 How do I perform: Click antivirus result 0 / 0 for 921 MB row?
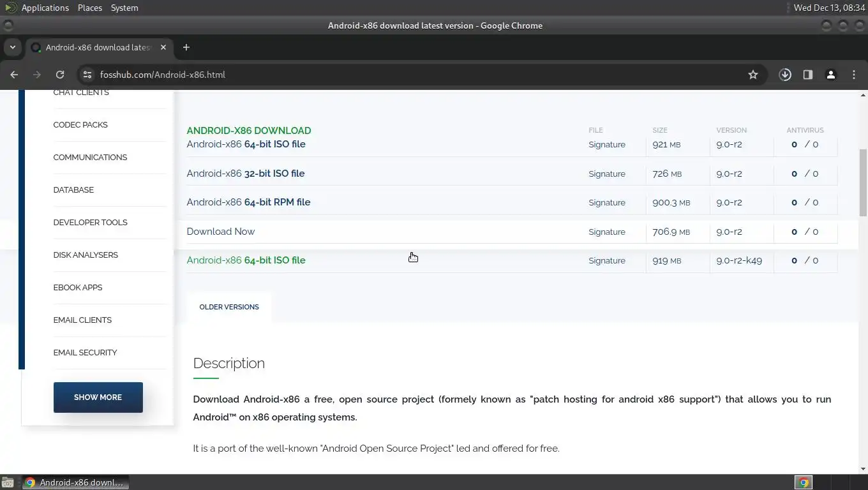tap(804, 145)
